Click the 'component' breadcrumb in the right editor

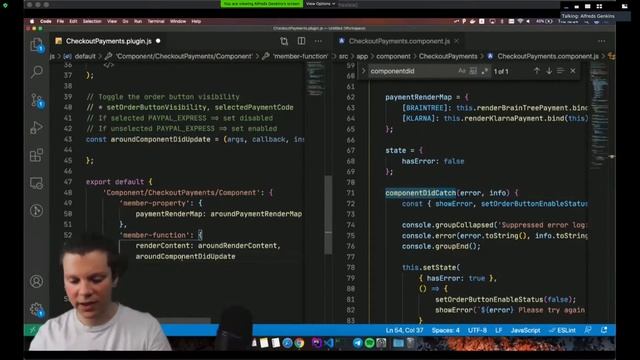(x=393, y=56)
